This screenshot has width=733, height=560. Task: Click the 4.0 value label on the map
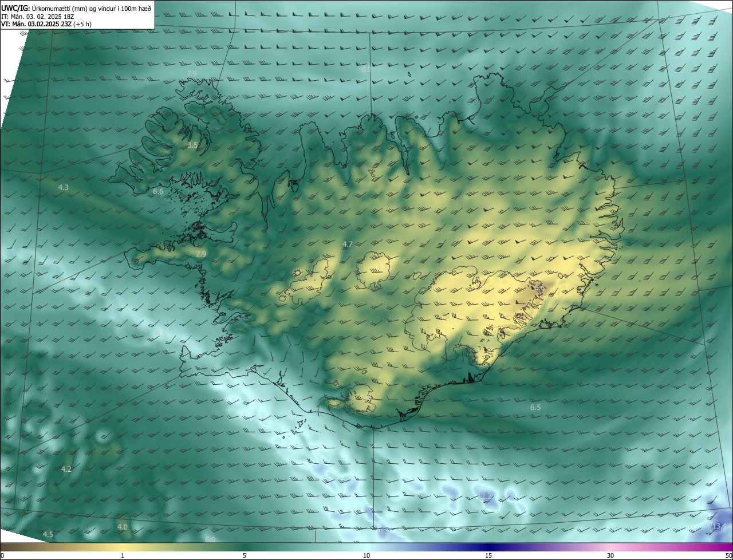point(123,527)
